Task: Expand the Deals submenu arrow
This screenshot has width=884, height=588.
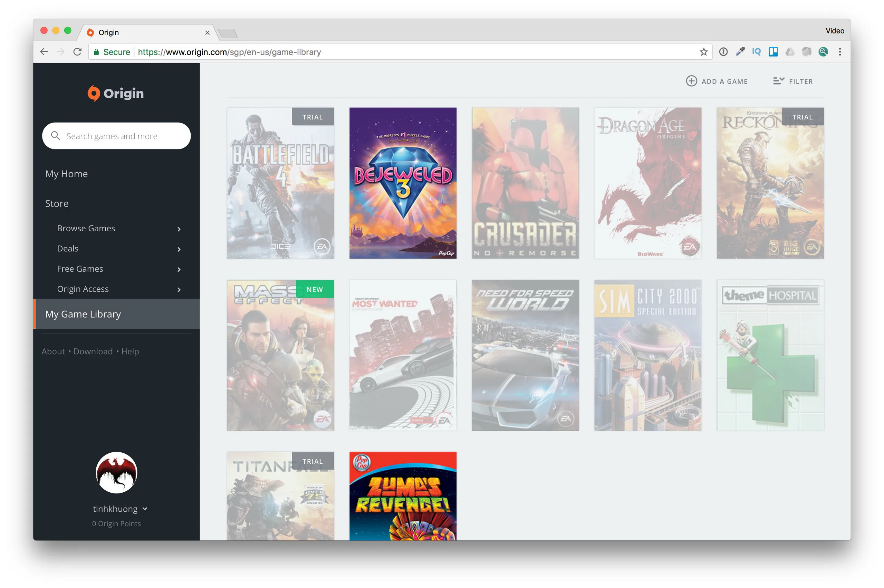Action: coord(179,249)
